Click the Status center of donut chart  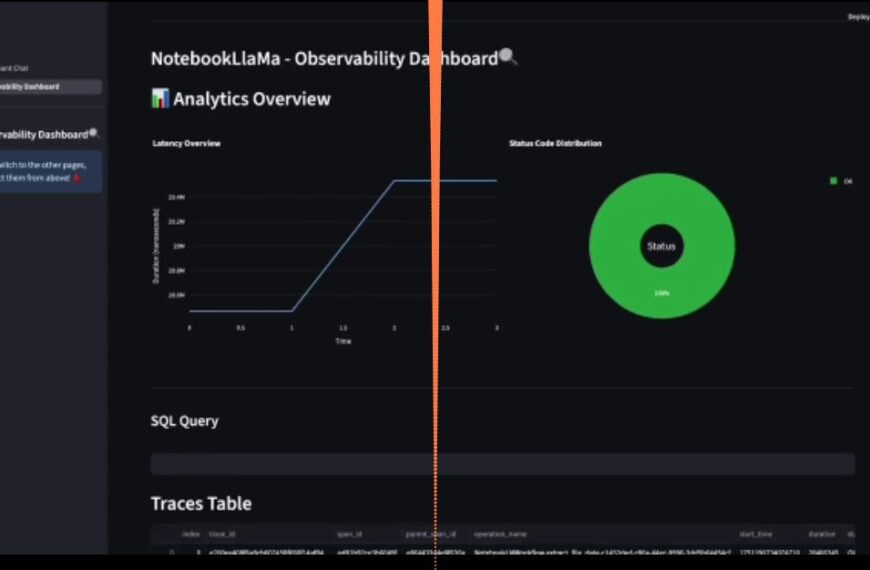[x=661, y=246]
